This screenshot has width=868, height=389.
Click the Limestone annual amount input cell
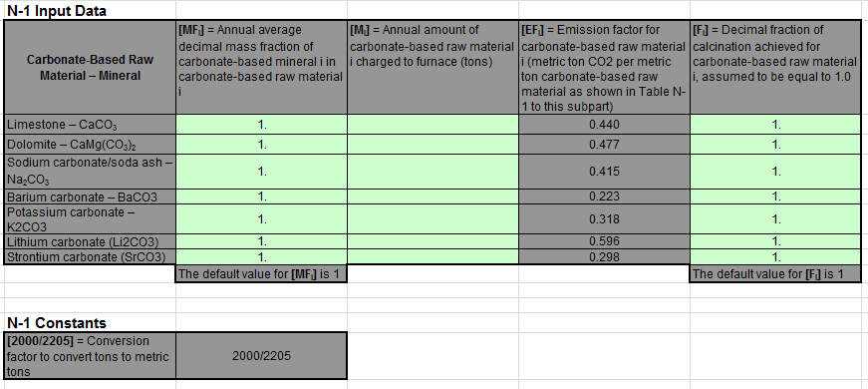point(433,125)
